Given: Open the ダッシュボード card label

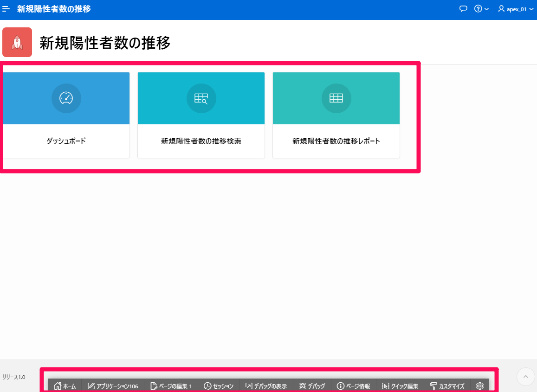Looking at the screenshot, I should pyautogui.click(x=66, y=141).
